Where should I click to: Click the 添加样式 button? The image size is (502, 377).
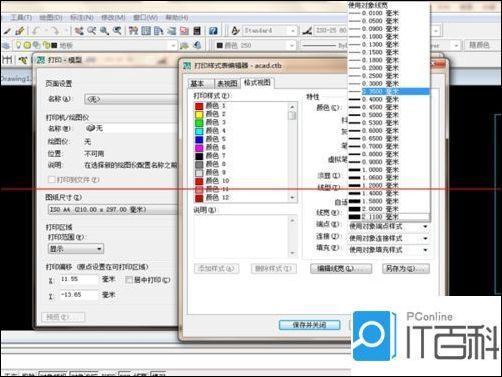pyautogui.click(x=216, y=269)
